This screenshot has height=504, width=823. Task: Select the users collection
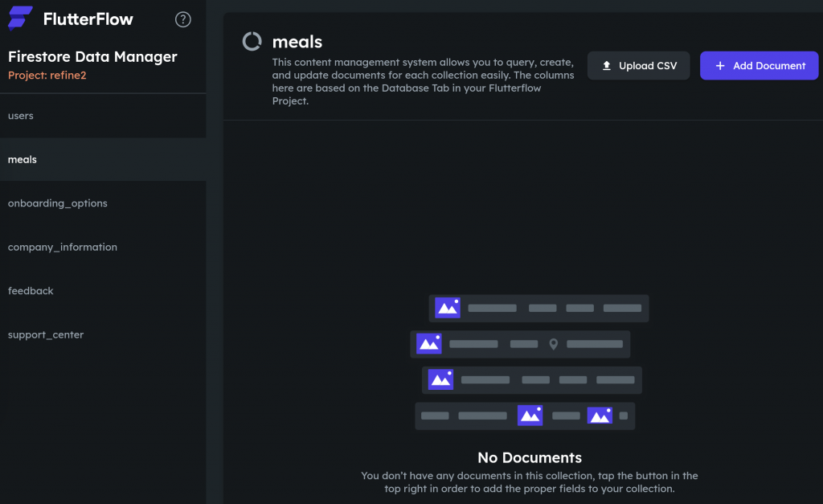103,116
